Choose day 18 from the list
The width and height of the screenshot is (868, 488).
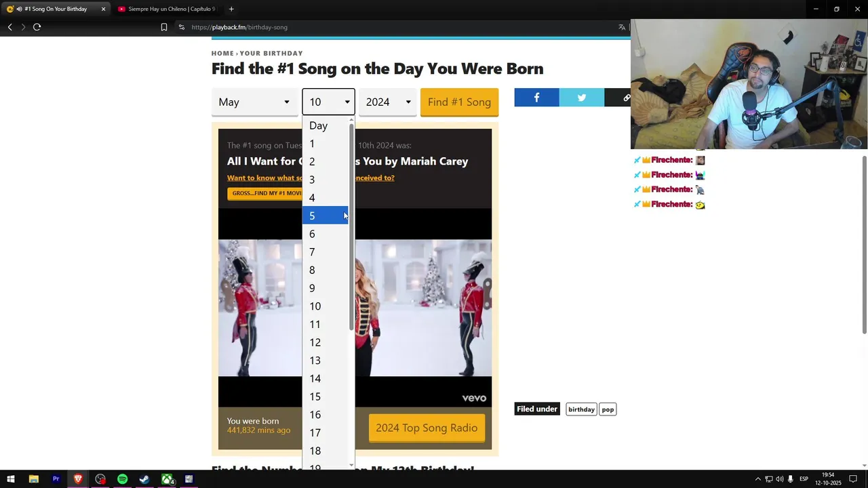pos(325,451)
